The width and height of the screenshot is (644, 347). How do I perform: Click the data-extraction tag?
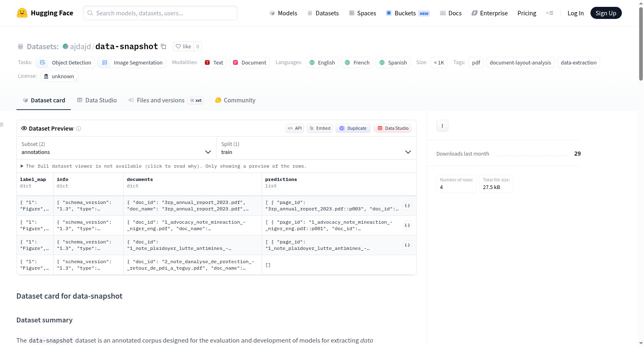click(x=578, y=62)
